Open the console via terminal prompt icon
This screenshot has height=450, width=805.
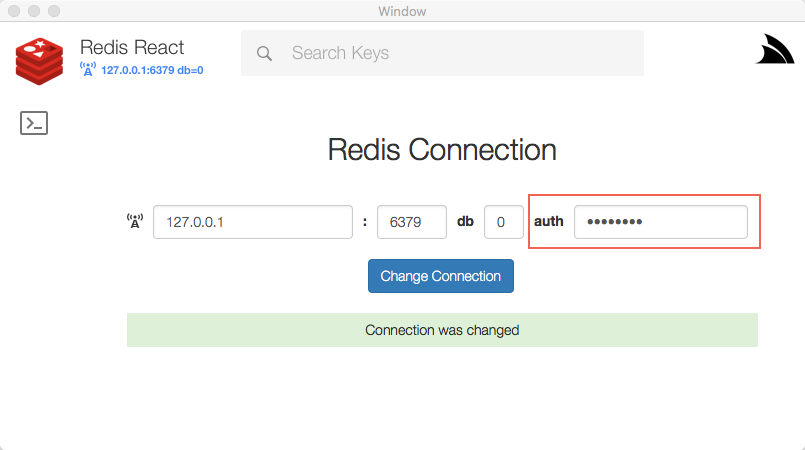[x=34, y=123]
